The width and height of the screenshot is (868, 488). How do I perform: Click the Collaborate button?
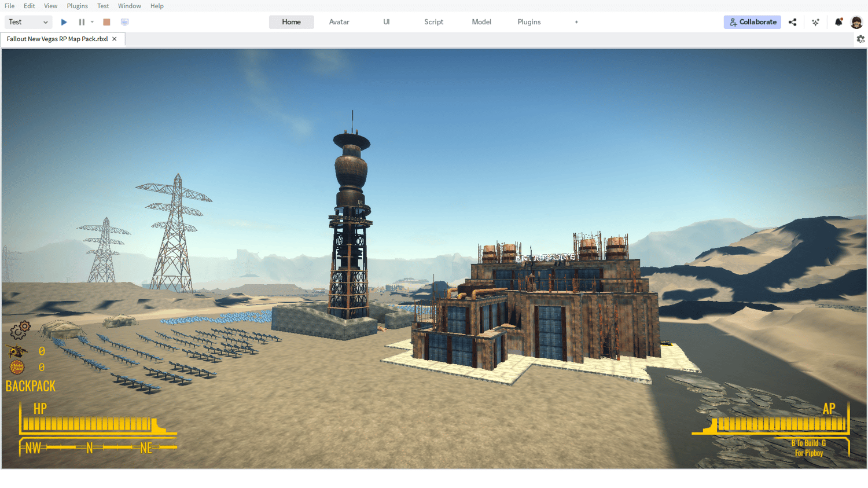(x=752, y=22)
